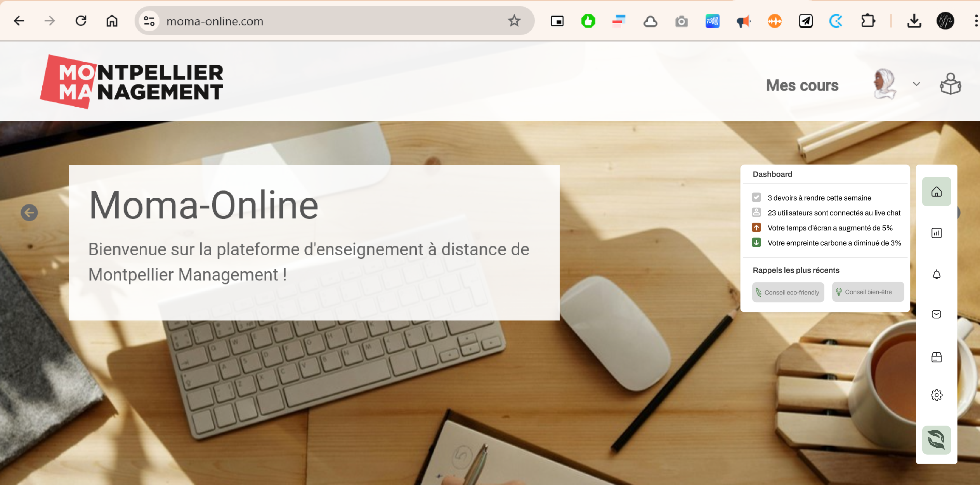
Task: Check the '3 devoirs à rendre' checkbox
Action: tap(756, 197)
